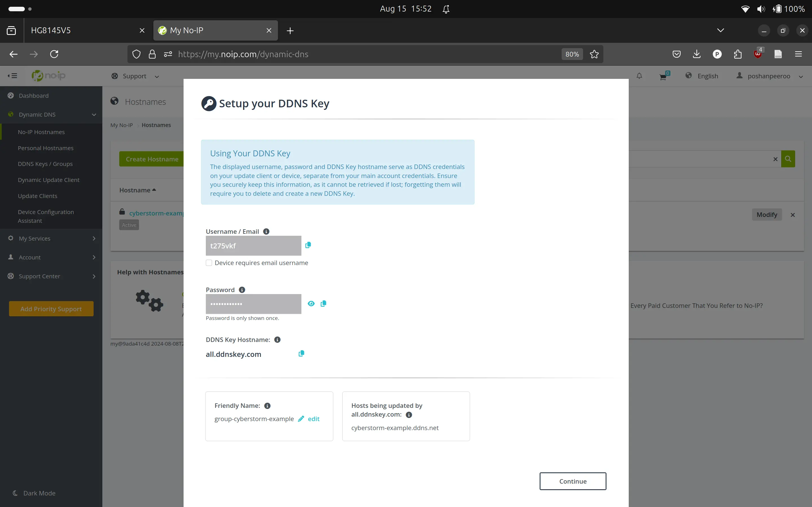
Task: Reveal password with the eye icon
Action: click(311, 303)
